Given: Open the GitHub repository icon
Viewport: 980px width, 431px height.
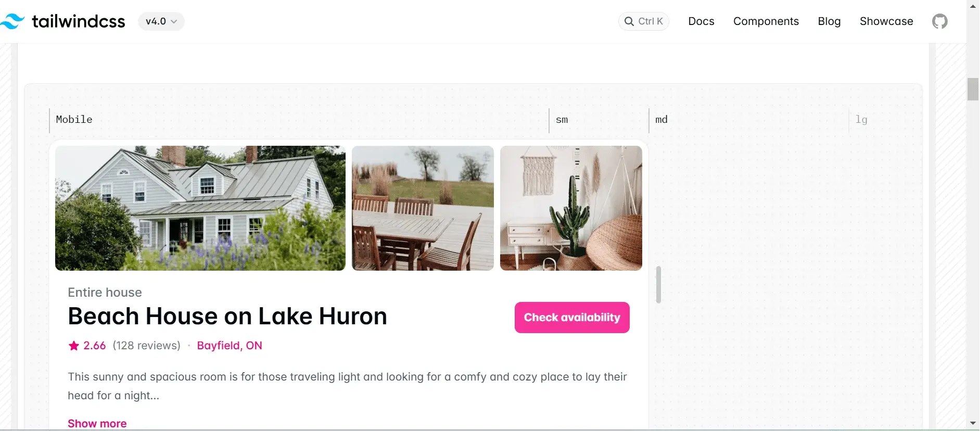Looking at the screenshot, I should click(x=939, y=21).
